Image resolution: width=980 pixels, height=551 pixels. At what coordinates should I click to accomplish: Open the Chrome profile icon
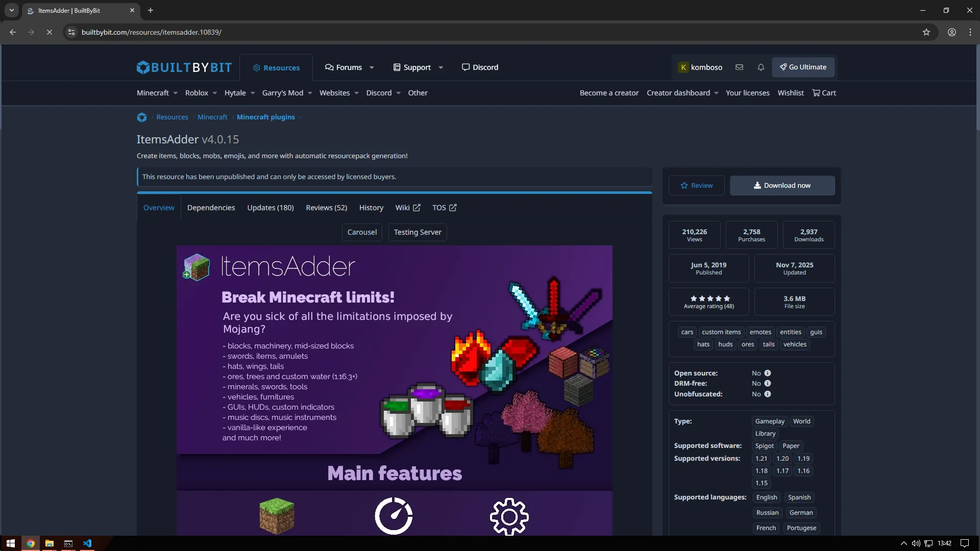coord(952,32)
